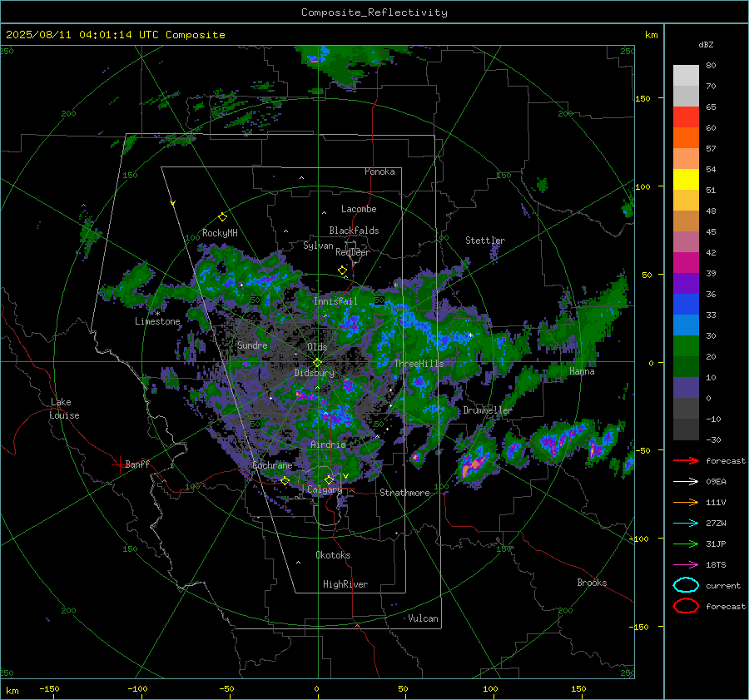Pick the dark orange 57–60 dBZ swatch
The height and width of the screenshot is (700, 749).
686,137
